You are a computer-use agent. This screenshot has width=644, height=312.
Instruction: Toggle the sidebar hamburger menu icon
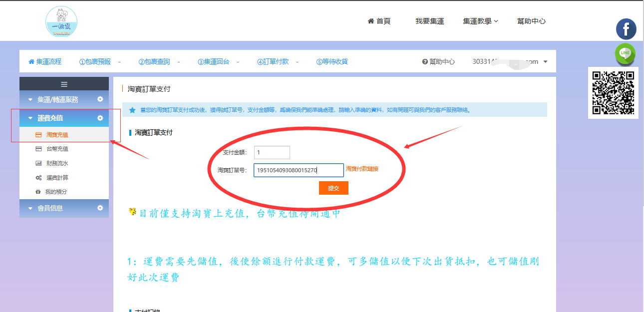pos(64,84)
